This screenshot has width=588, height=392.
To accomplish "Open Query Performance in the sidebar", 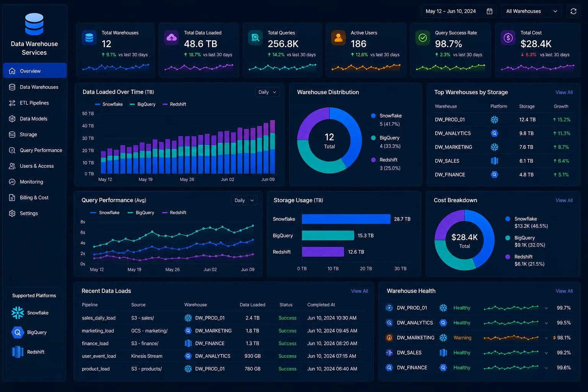I will pos(35,150).
